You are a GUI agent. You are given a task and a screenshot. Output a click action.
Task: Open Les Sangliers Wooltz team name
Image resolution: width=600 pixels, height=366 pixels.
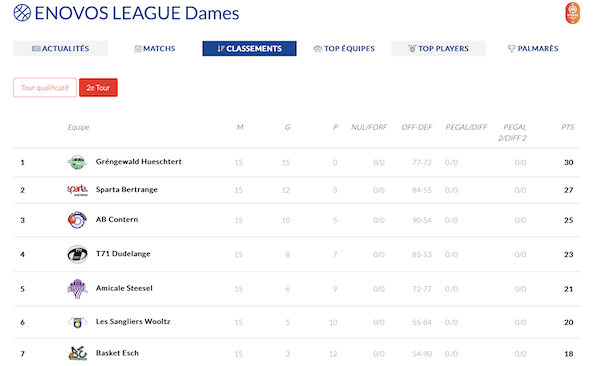(x=133, y=322)
